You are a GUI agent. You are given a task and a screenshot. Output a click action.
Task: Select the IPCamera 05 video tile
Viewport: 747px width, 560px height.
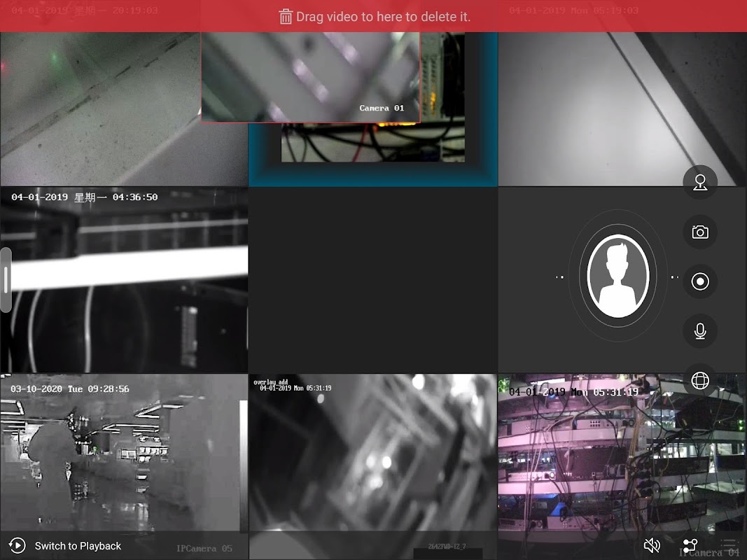coord(124,467)
